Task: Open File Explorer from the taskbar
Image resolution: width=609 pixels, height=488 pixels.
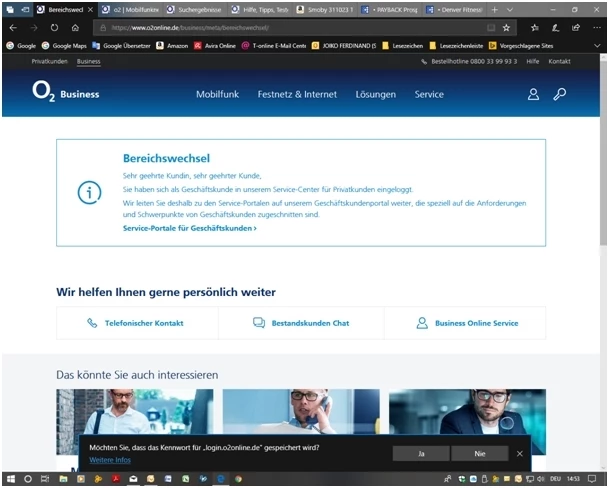Action: coord(63,479)
